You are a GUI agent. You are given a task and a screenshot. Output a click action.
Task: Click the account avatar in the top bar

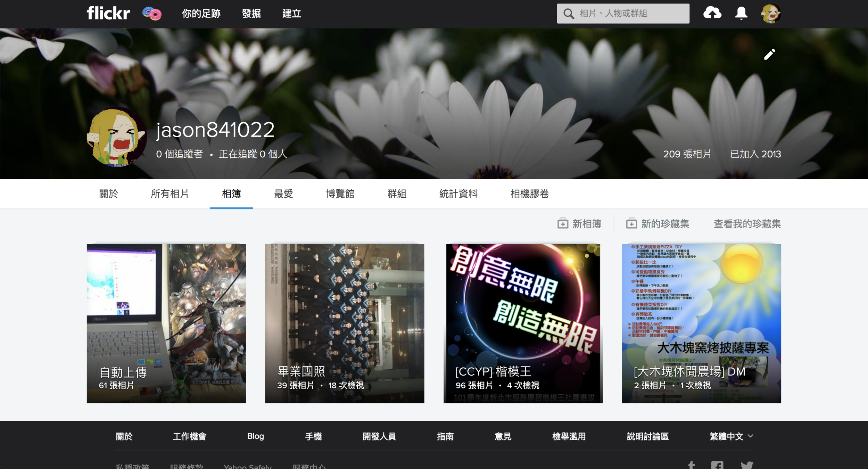(x=770, y=14)
